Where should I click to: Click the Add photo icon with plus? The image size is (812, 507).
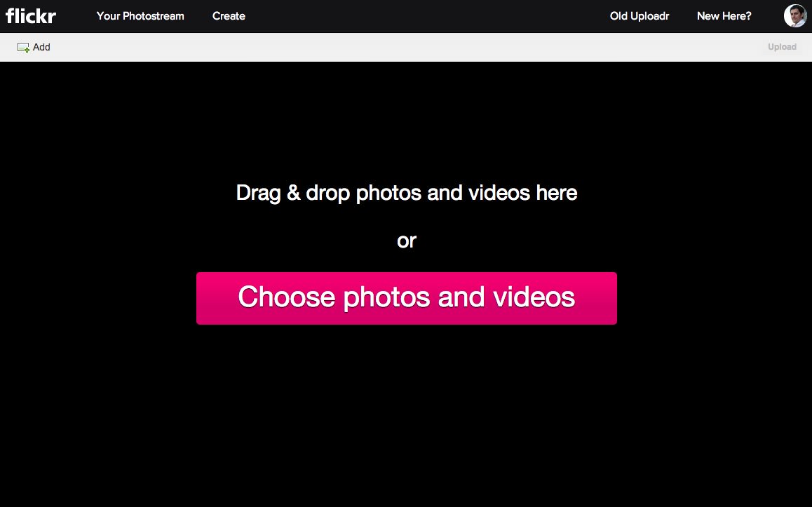coord(23,48)
